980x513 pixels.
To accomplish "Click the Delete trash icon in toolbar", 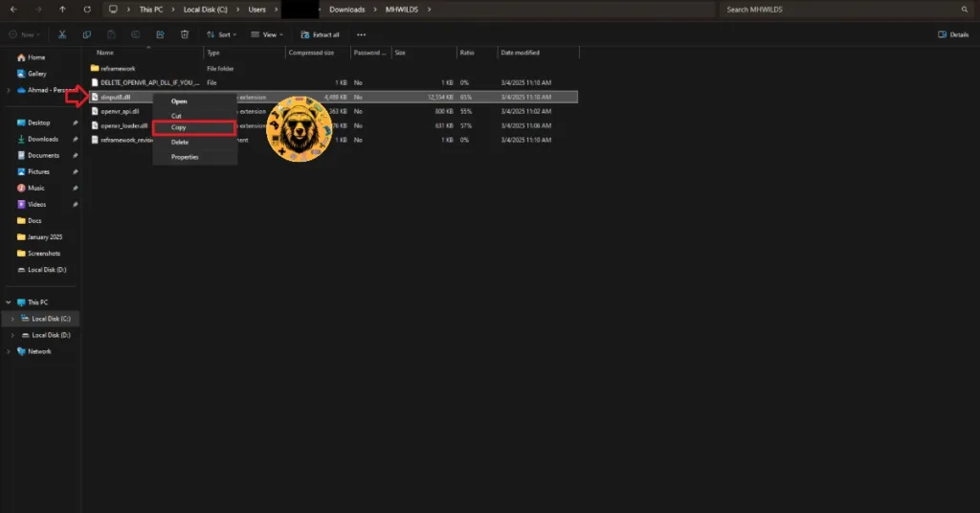I will (184, 34).
